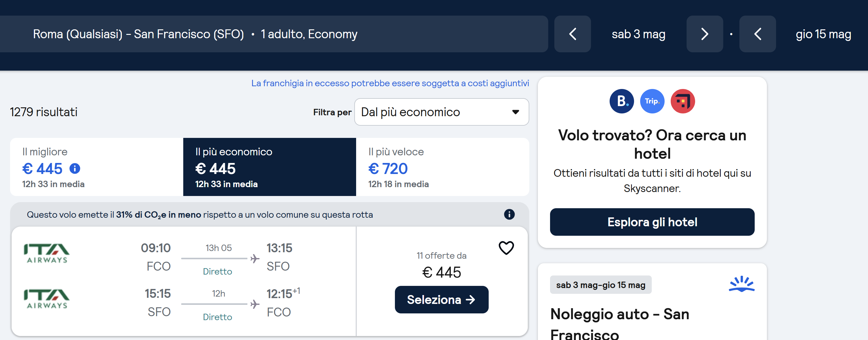Go to previous departure date arrow
This screenshot has width=868, height=340.
click(x=572, y=34)
